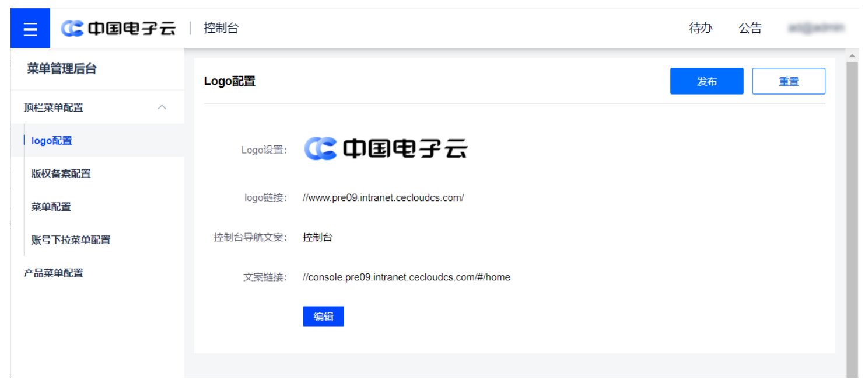Open 公告 in top navigation
Viewport: 868px width, 389px height.
coord(750,28)
